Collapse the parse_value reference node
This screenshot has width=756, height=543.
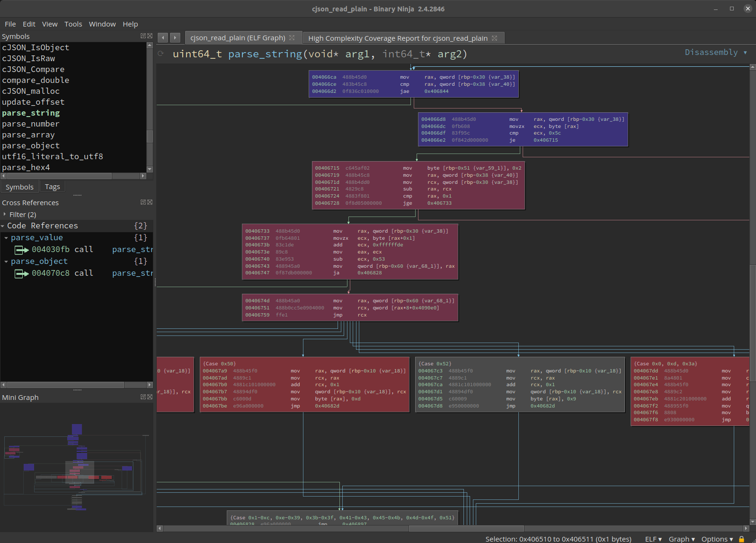tap(6, 238)
